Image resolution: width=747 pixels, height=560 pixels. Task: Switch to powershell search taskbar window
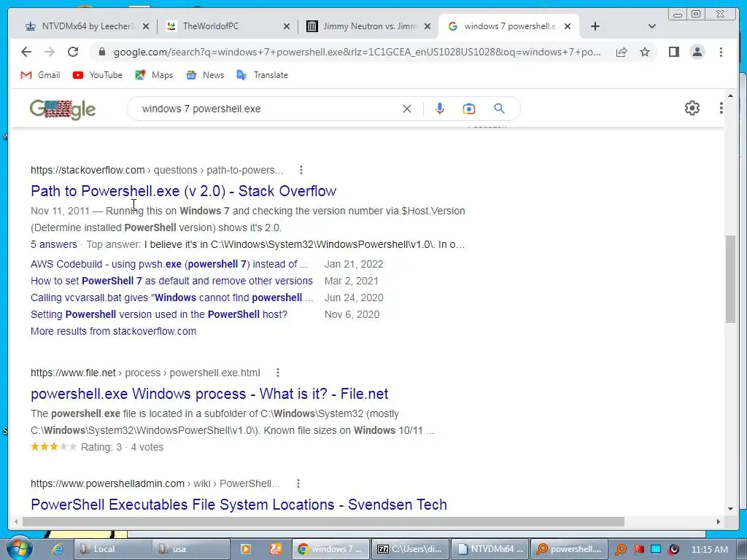569,549
